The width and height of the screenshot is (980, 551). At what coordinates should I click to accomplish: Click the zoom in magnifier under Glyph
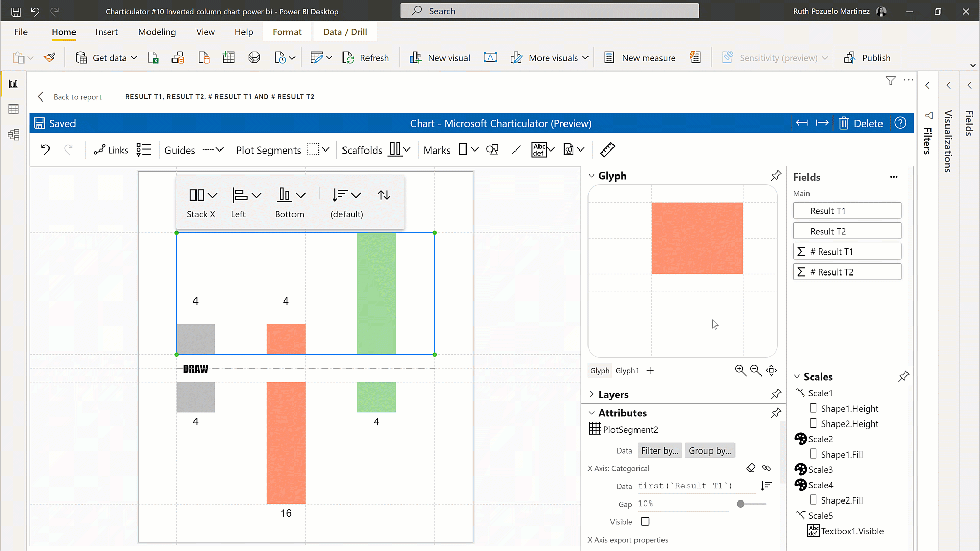[740, 370]
